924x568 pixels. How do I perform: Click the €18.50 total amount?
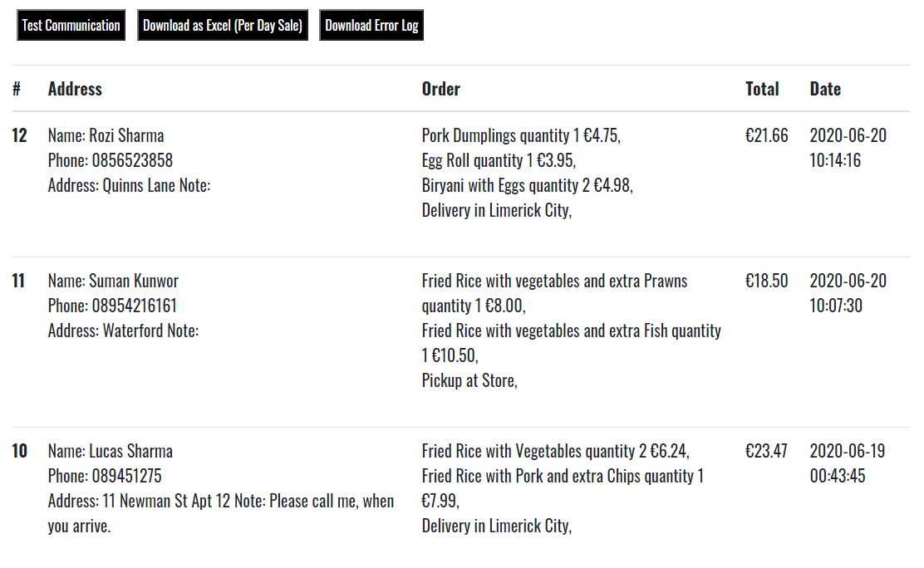tap(766, 281)
